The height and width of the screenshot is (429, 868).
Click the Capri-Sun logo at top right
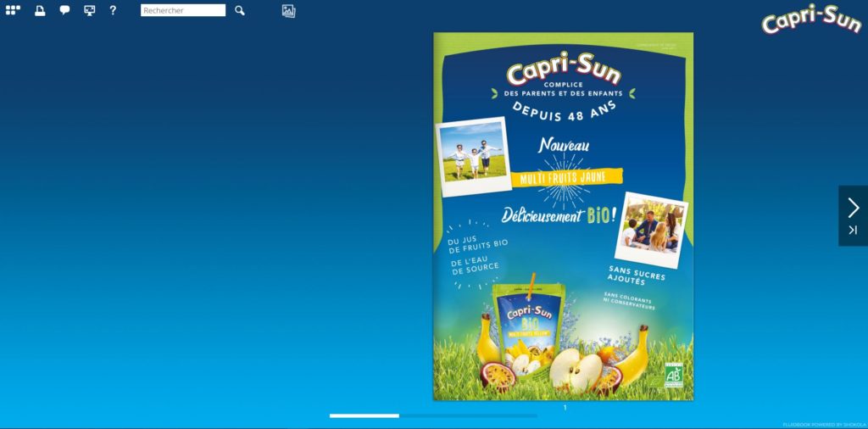810,19
